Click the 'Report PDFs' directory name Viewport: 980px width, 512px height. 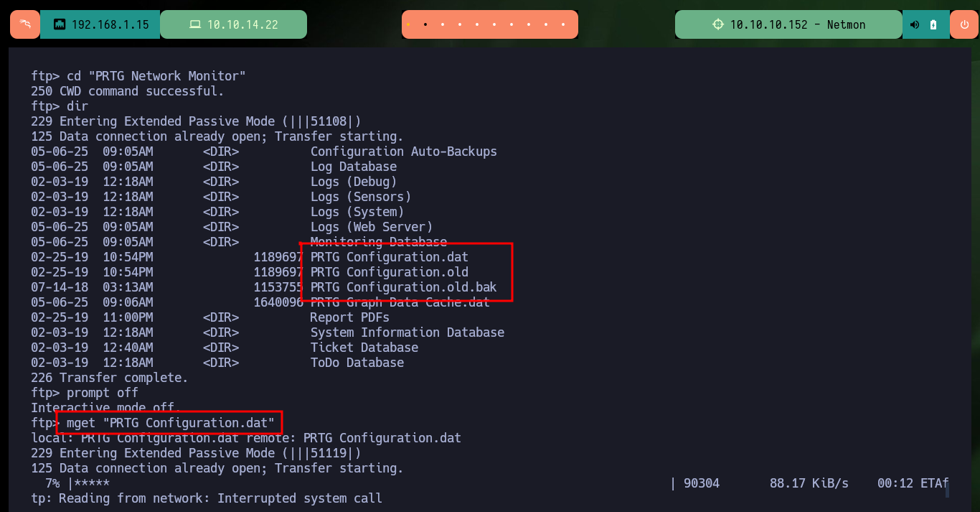(x=350, y=317)
